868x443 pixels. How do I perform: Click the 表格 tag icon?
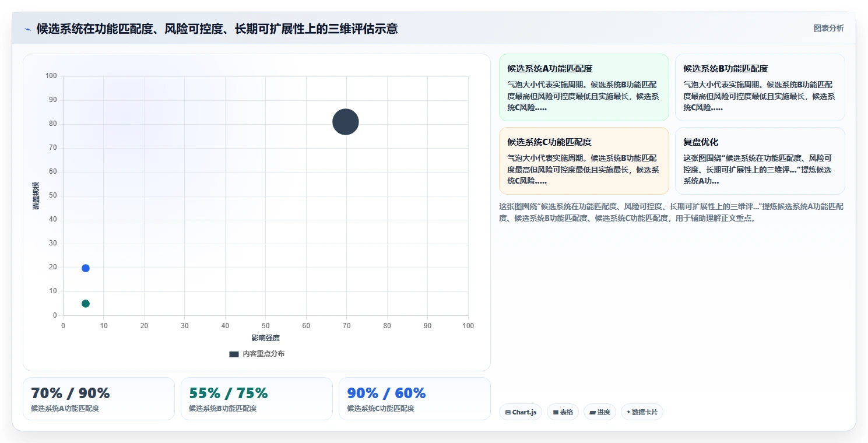556,413
